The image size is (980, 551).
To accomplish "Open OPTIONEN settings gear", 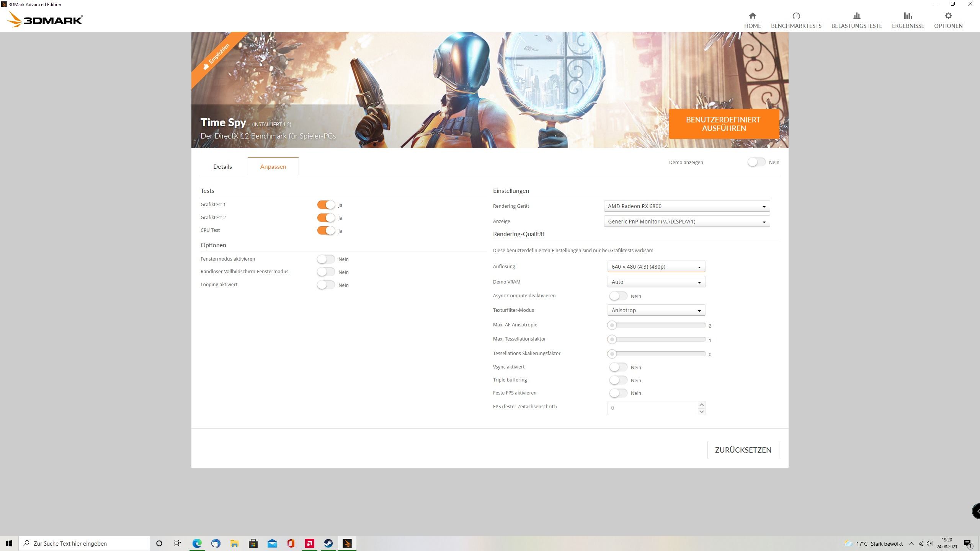I will [x=948, y=20].
